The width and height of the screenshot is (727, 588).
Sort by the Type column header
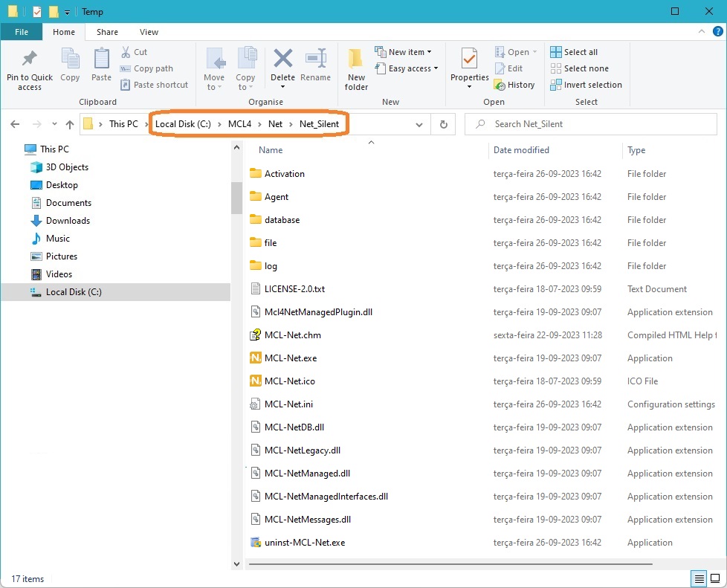636,150
